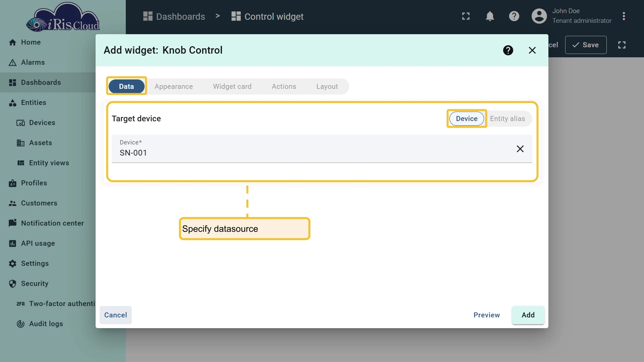Close the Add widget dialog
The image size is (644, 362).
pos(532,50)
